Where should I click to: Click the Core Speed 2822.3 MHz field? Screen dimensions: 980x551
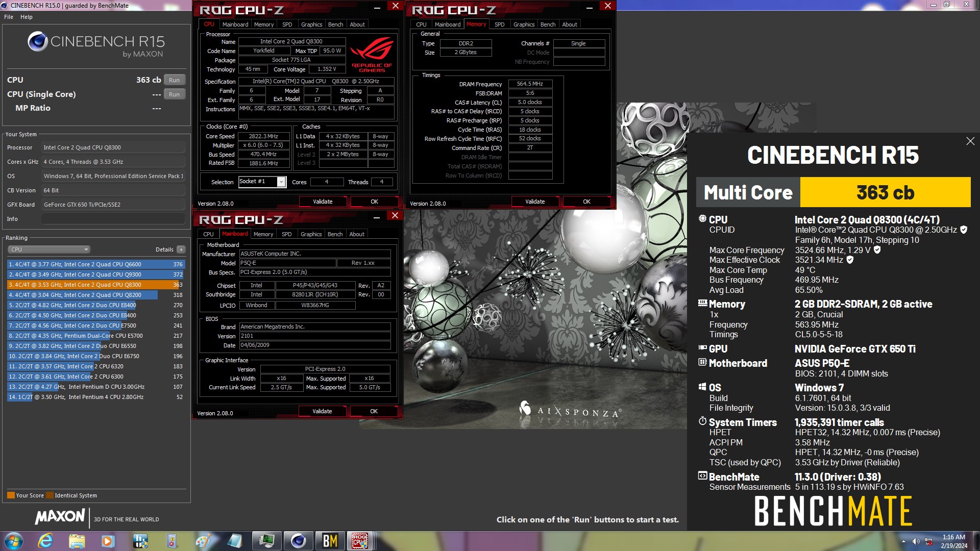(264, 136)
